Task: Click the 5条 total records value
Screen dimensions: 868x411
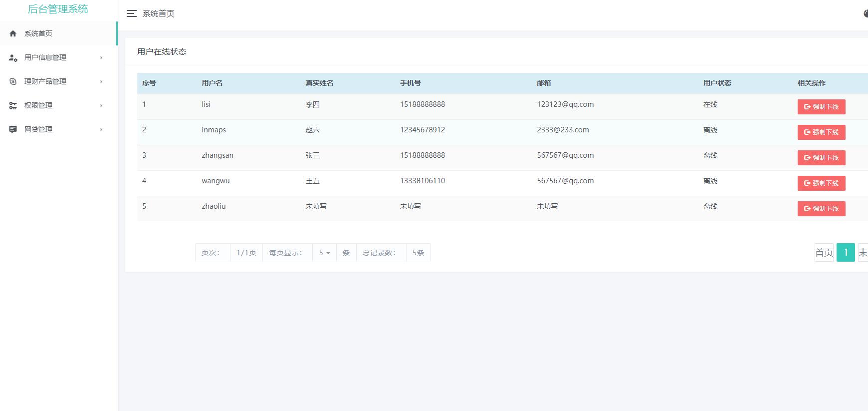Action: click(418, 253)
